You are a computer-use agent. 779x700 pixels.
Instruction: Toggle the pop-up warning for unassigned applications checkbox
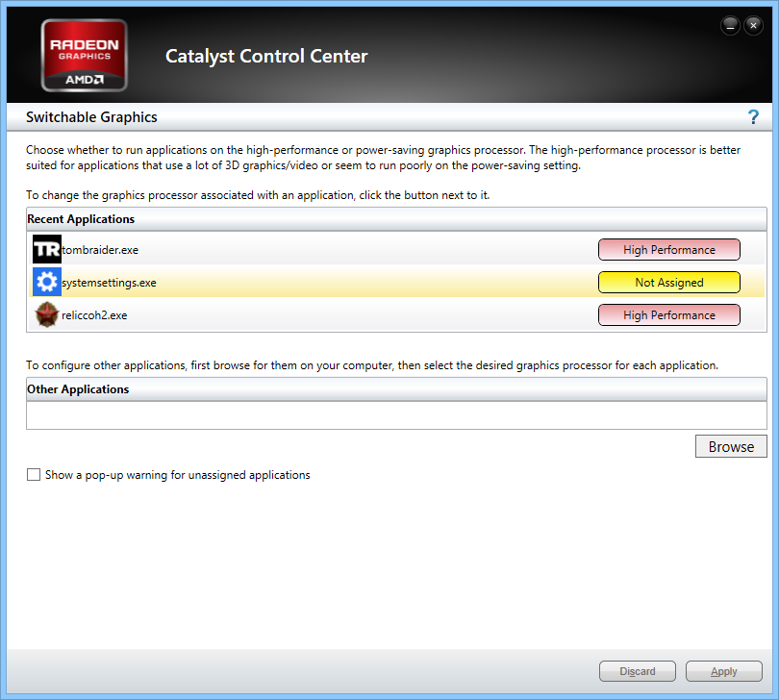click(x=34, y=475)
